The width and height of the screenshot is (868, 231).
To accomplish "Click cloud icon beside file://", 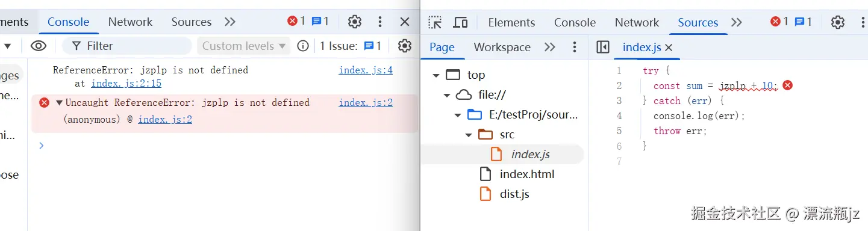I will 464,95.
